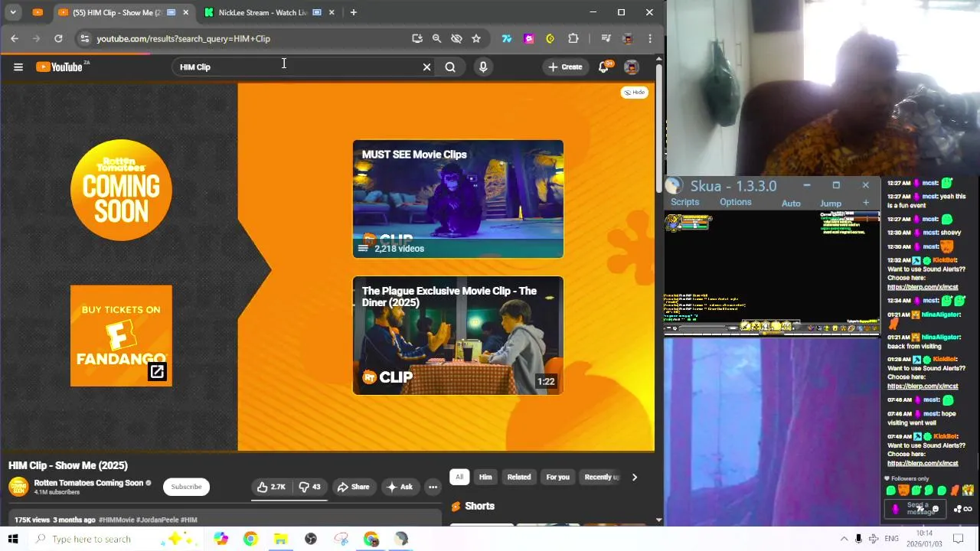Open The Plague Exclusive Movie Clip thumbnail
The image size is (980, 551).
458,336
